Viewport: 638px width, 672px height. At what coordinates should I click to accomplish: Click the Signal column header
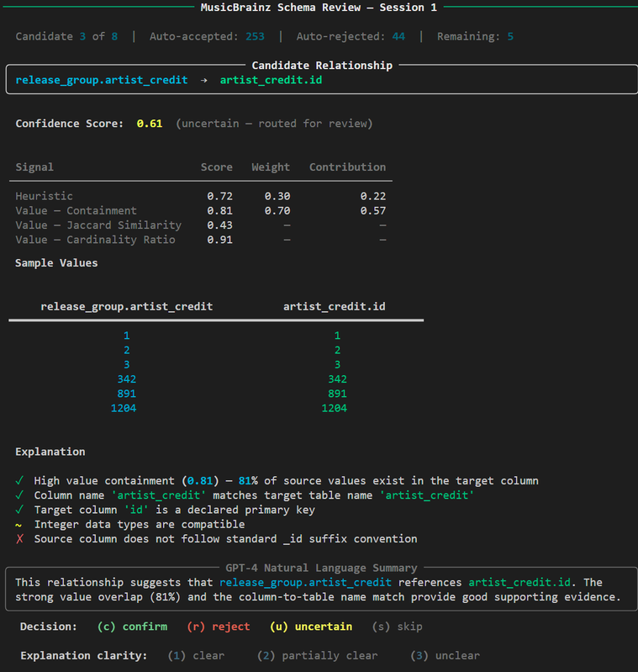(34, 167)
